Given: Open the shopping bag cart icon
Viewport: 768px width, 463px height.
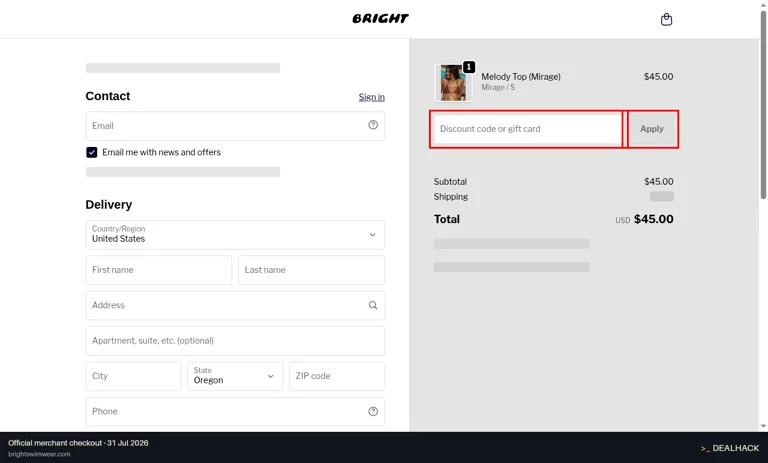Looking at the screenshot, I should [x=666, y=20].
